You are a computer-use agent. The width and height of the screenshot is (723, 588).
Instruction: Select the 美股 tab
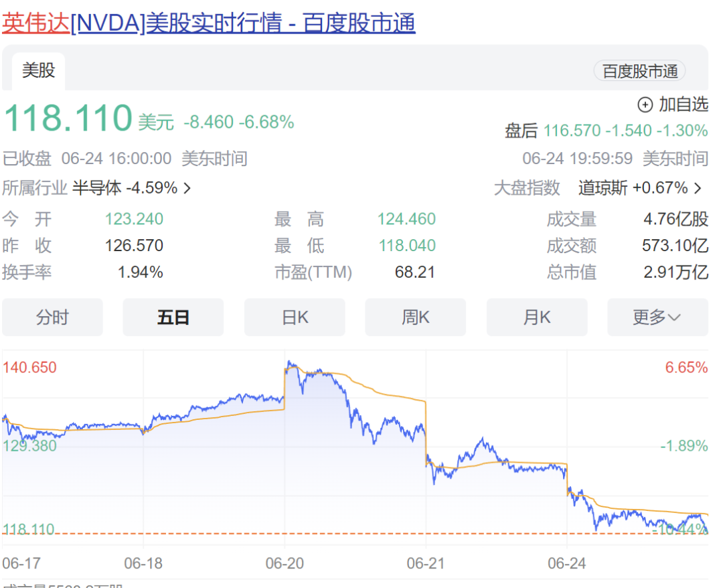coord(38,71)
